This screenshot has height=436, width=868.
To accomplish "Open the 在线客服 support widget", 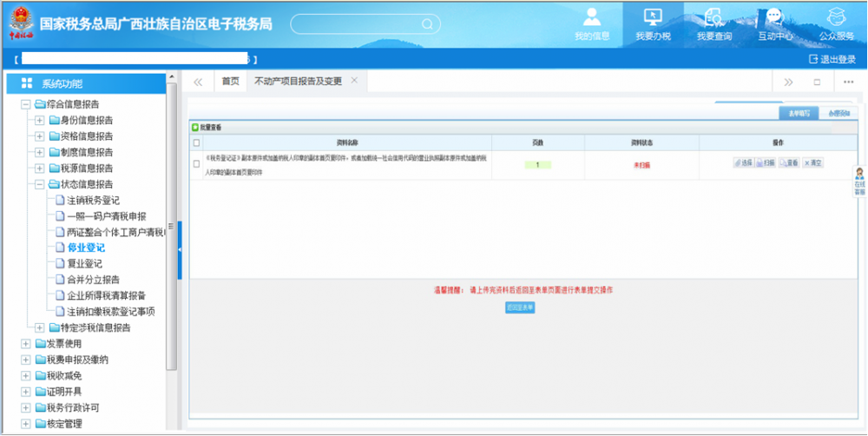I will [x=859, y=181].
